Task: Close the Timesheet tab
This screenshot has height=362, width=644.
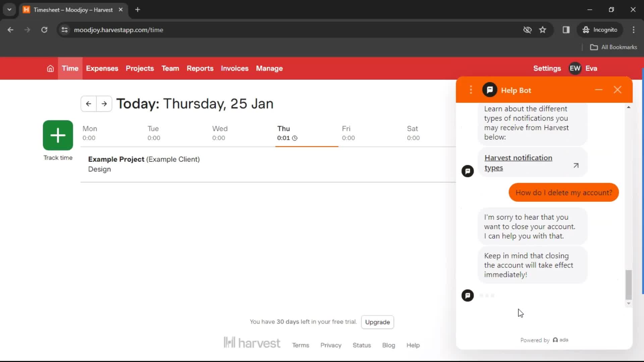Action: tap(121, 10)
